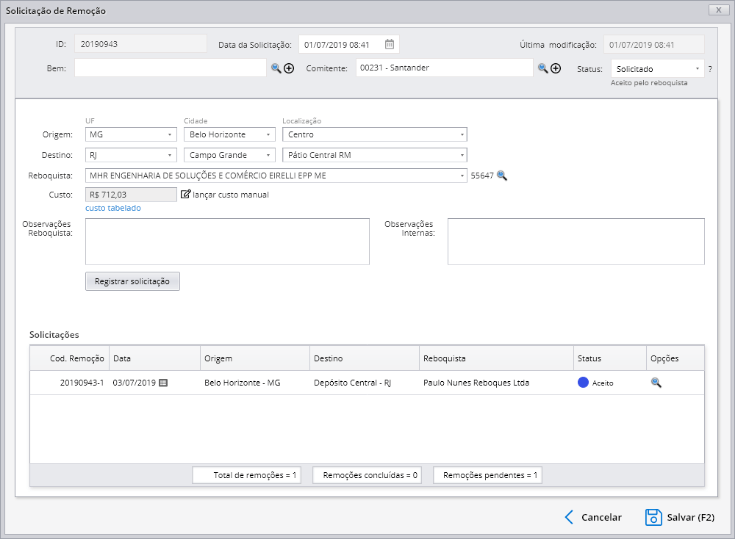Sort by Status column header
The height and width of the screenshot is (539, 735).
610,359
